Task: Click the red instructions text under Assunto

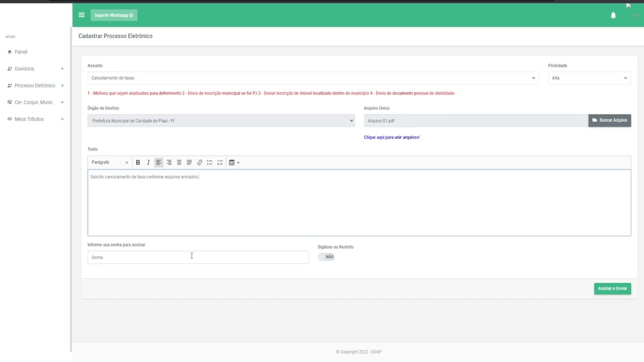Action: 271,93
